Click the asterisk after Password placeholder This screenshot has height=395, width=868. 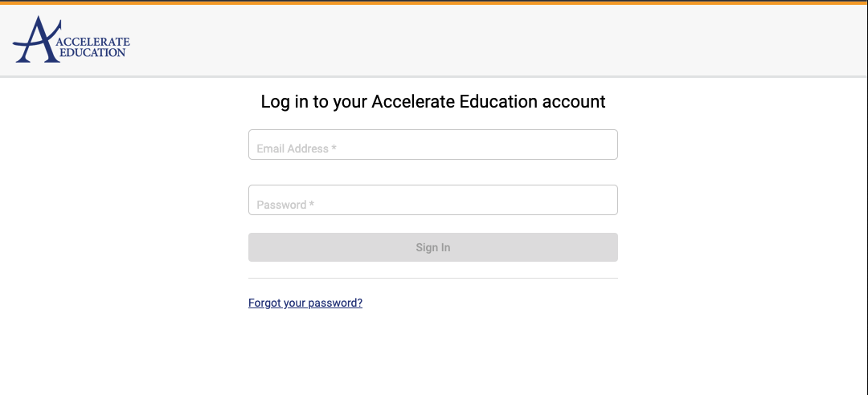coord(312,204)
